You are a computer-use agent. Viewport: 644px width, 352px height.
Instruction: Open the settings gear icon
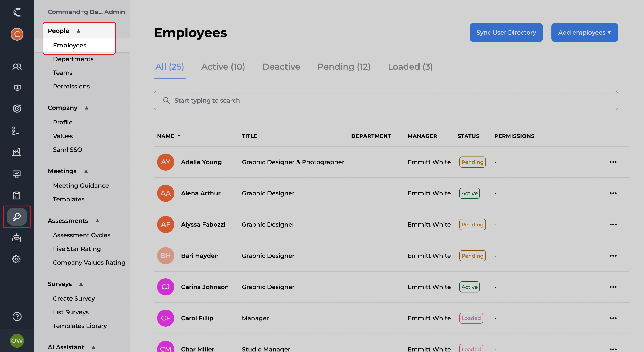tap(16, 259)
